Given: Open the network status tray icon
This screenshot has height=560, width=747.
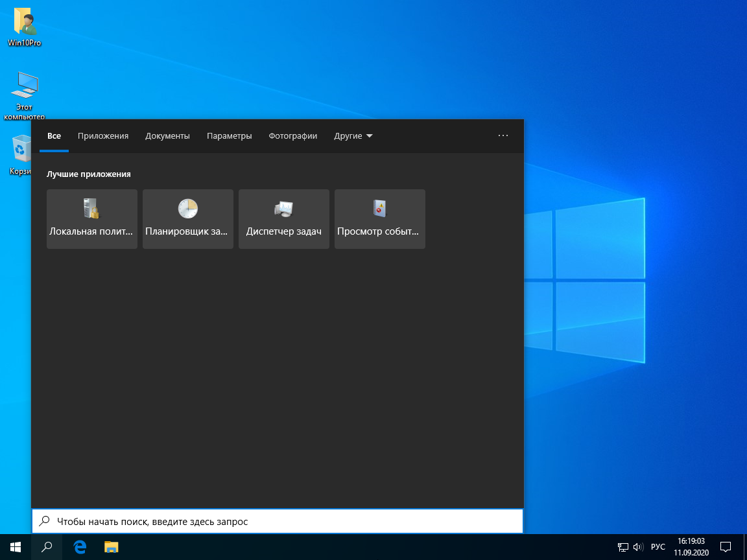Looking at the screenshot, I should click(x=622, y=546).
